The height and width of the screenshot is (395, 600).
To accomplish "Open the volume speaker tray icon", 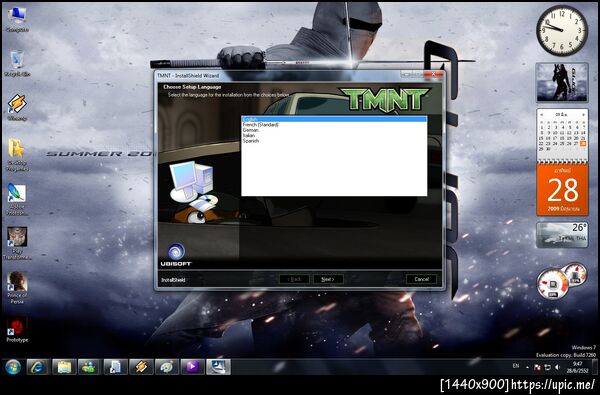I will click(x=557, y=367).
